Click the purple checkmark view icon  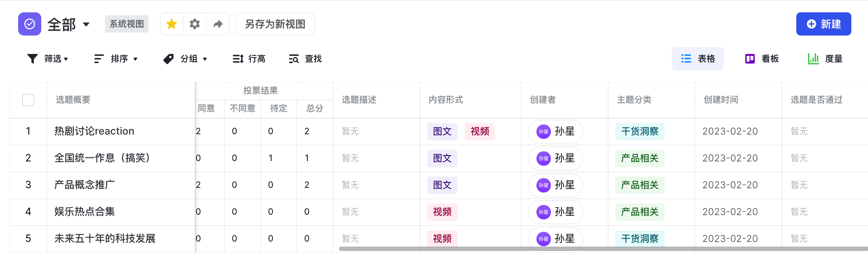click(30, 24)
